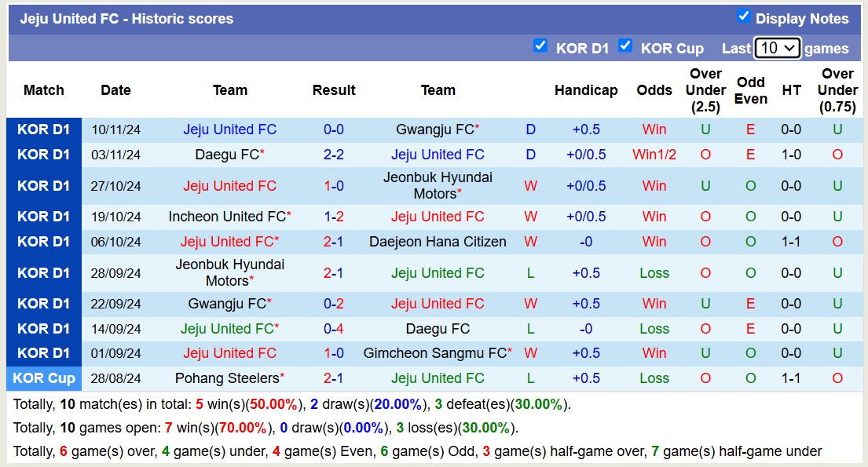Open Gimcheon Sangmu FC team page
The height and width of the screenshot is (467, 868).
[x=434, y=353]
